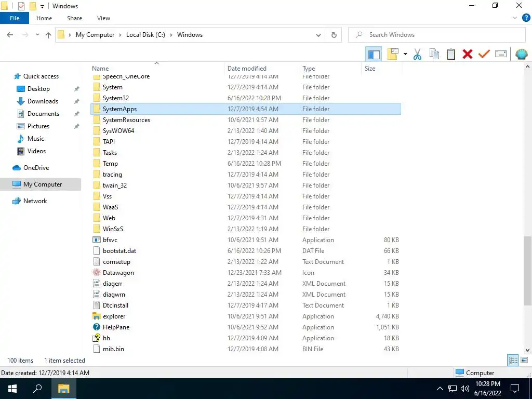Viewport: 532px width, 399px height.
Task: Open Downloads in the navigation pane
Action: (43, 101)
